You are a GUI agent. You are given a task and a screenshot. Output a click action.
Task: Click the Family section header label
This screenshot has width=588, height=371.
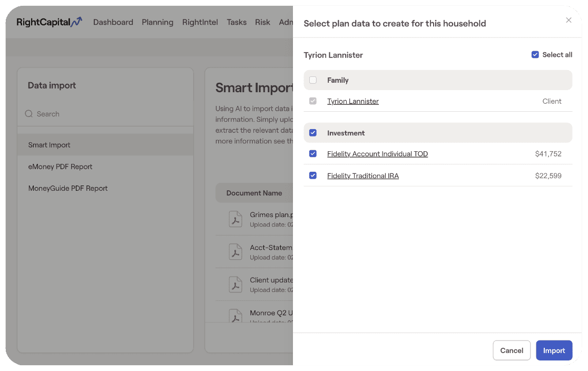tap(338, 80)
